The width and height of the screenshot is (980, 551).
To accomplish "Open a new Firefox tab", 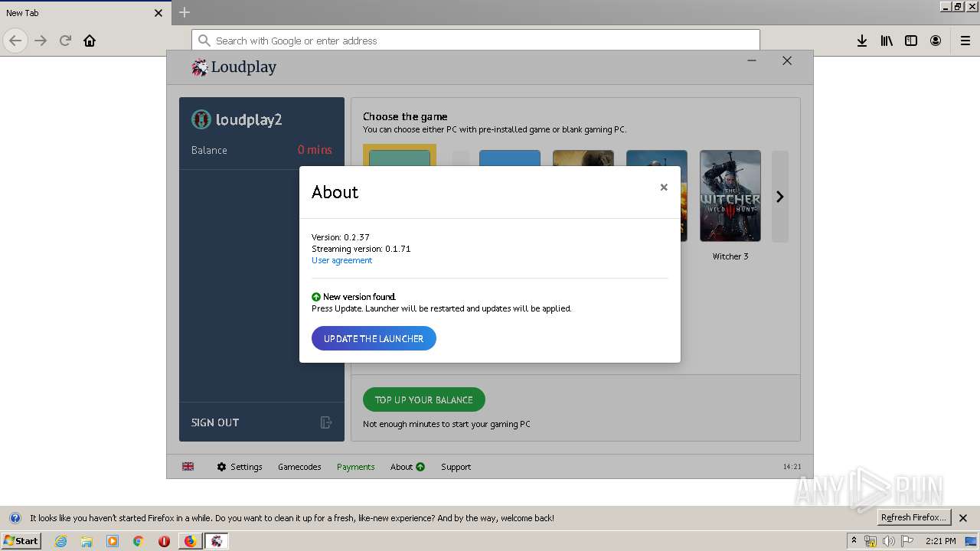I will [x=185, y=12].
